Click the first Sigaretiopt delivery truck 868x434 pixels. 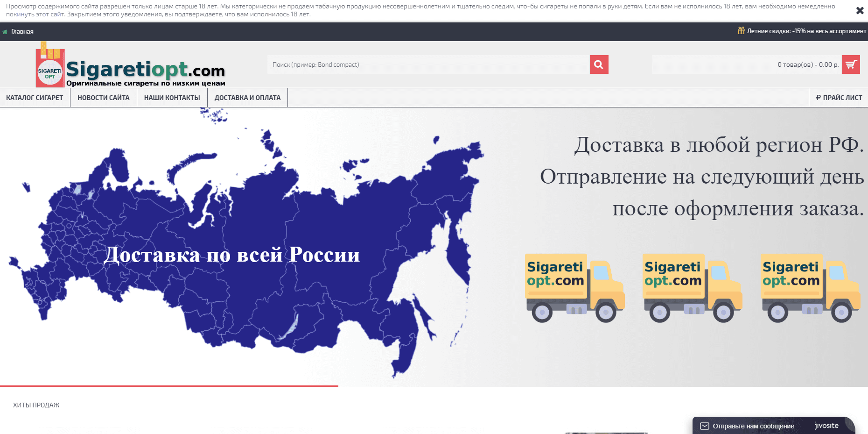point(575,287)
